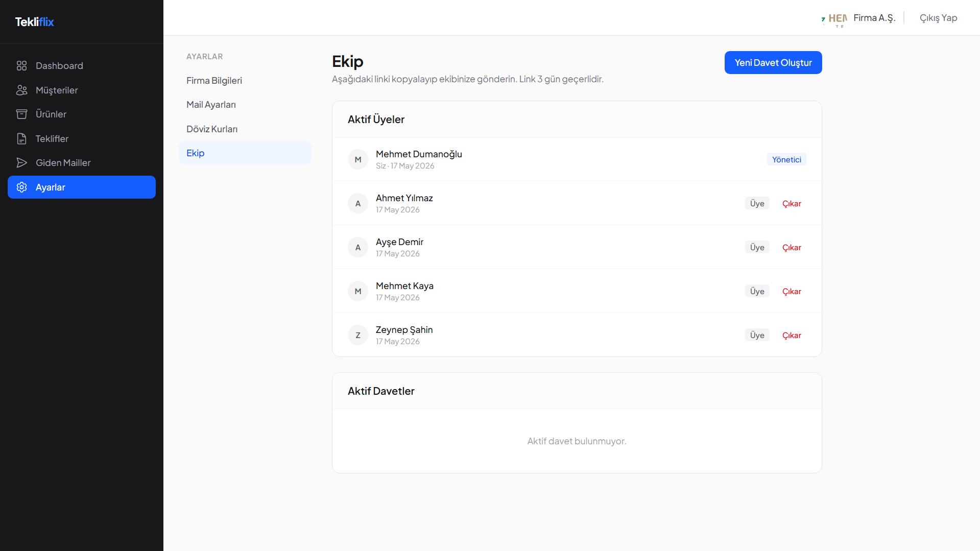
Task: Click the Ayarlar gear icon
Action: pyautogui.click(x=21, y=187)
